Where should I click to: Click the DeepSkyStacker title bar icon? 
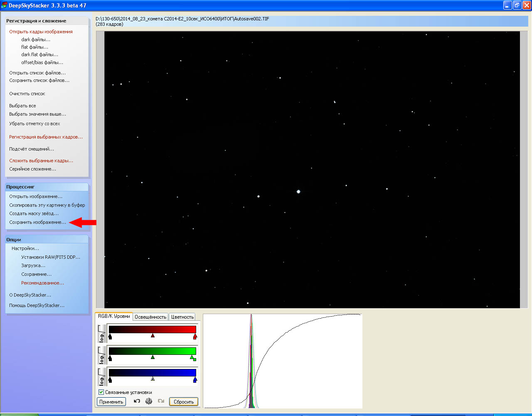(x=4, y=5)
